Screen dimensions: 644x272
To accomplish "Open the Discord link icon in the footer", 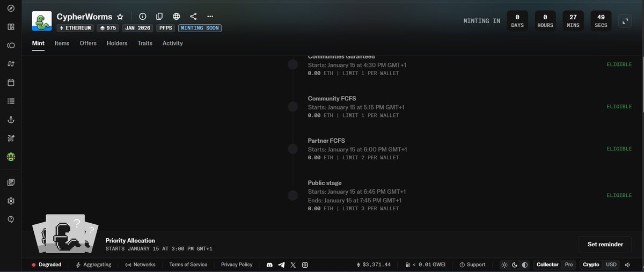I will tap(270, 264).
